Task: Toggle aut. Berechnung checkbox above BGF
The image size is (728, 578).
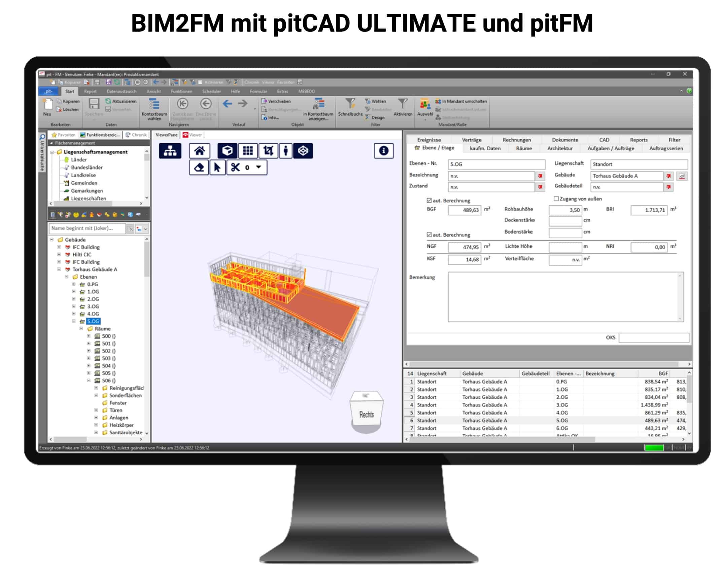Action: point(429,201)
